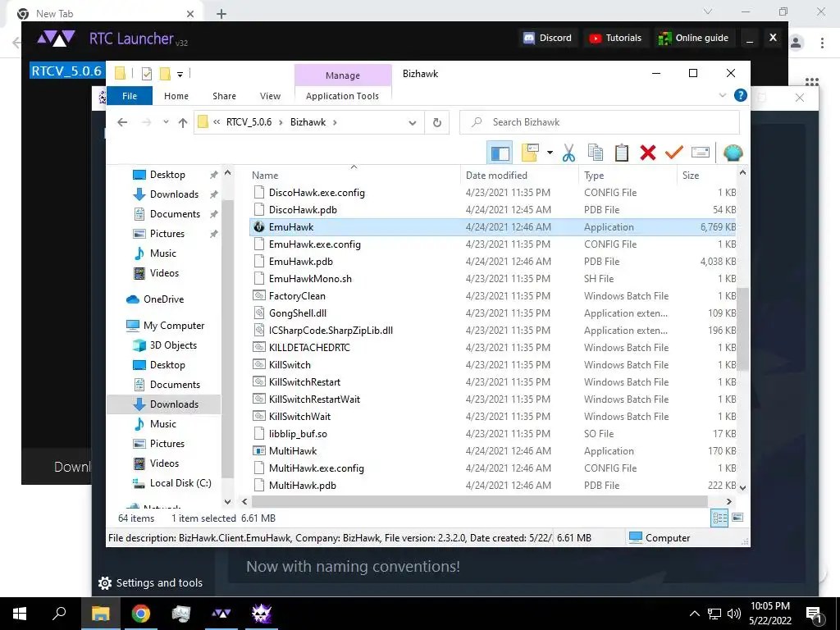Open the Application Tools tab
The width and height of the screenshot is (840, 630).
coord(342,96)
